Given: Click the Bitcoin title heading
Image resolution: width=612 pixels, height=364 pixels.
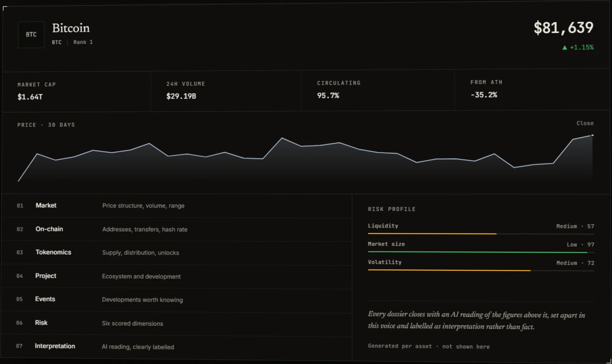Looking at the screenshot, I should [x=71, y=28].
